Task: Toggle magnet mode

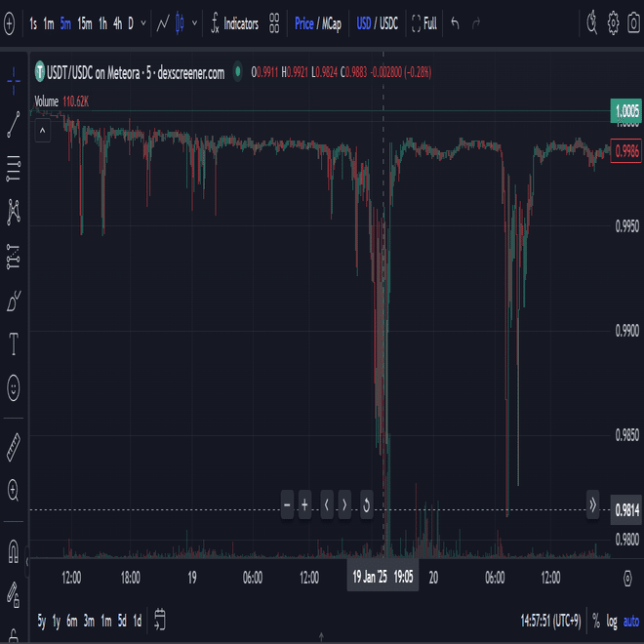Action: (14, 550)
